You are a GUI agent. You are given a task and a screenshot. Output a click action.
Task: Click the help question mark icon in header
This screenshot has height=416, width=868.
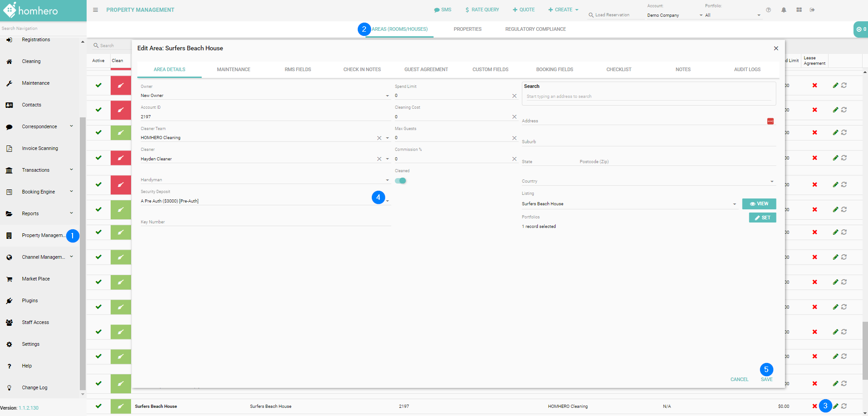[x=768, y=10]
